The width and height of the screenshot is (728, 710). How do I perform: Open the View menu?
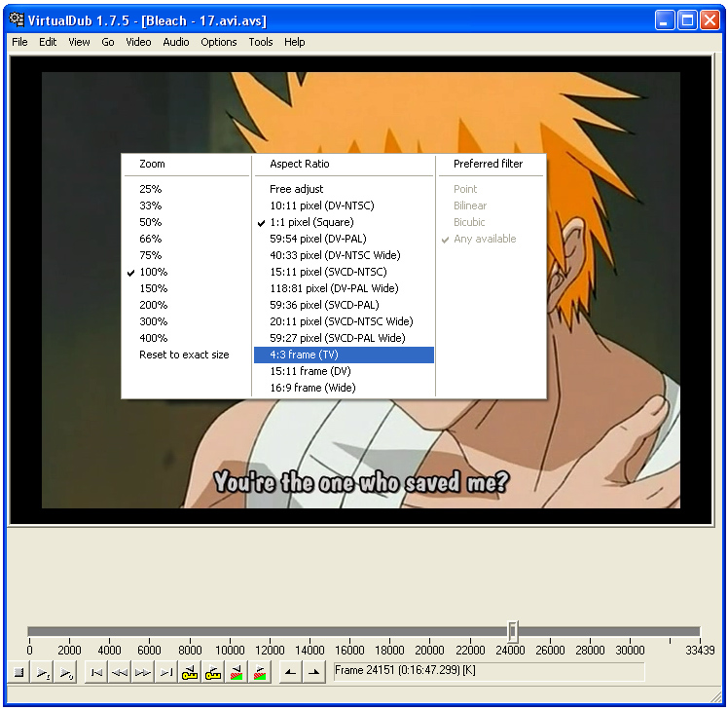coord(79,42)
